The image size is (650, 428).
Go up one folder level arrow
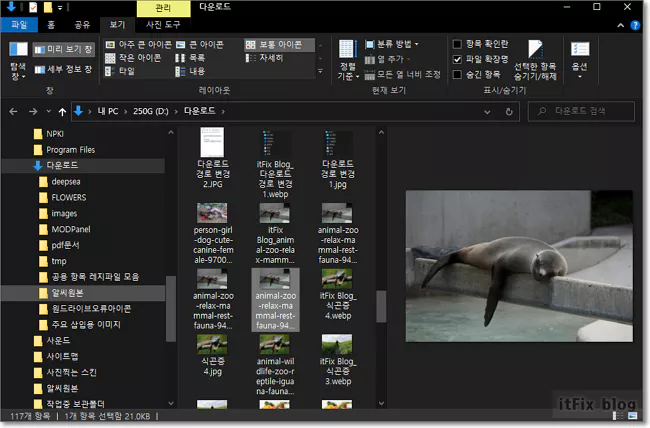62,112
